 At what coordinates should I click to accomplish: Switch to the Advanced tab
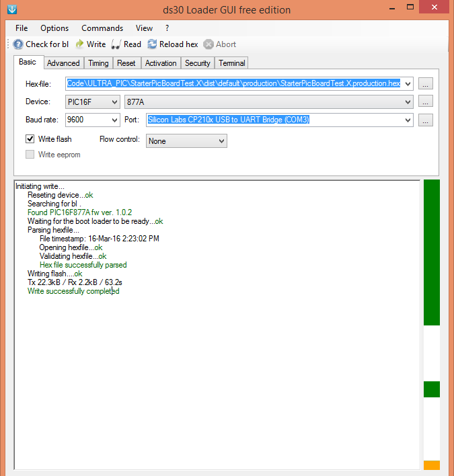63,63
